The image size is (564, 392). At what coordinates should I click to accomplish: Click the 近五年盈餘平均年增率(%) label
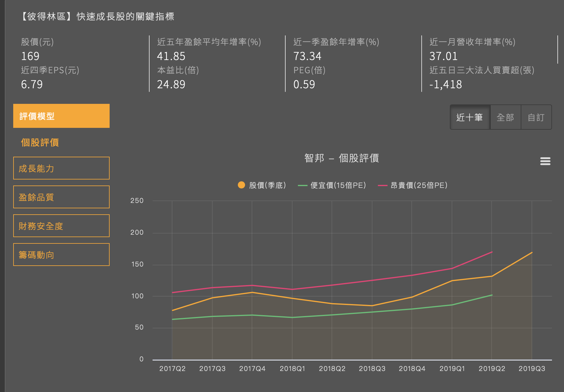(x=209, y=42)
